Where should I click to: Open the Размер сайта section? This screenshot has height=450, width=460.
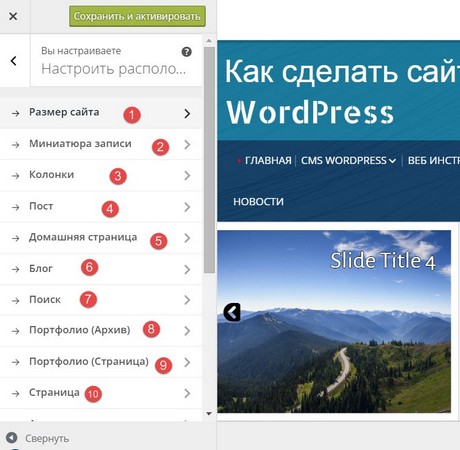click(x=101, y=113)
